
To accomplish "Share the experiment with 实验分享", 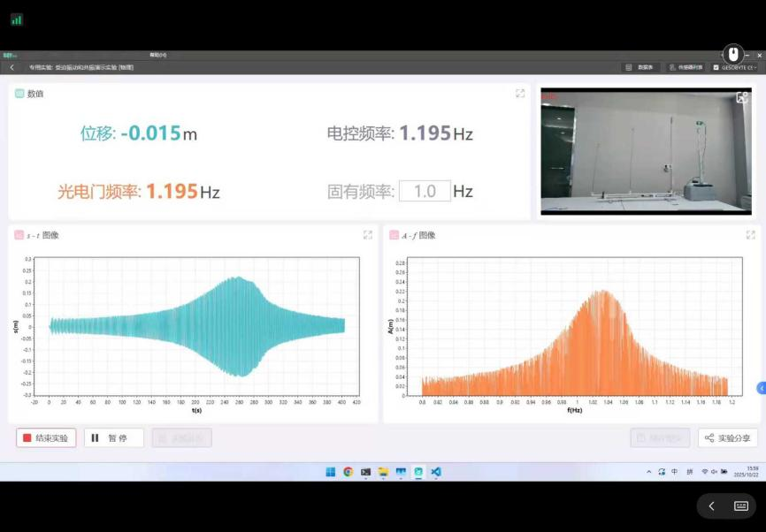I will (x=728, y=437).
